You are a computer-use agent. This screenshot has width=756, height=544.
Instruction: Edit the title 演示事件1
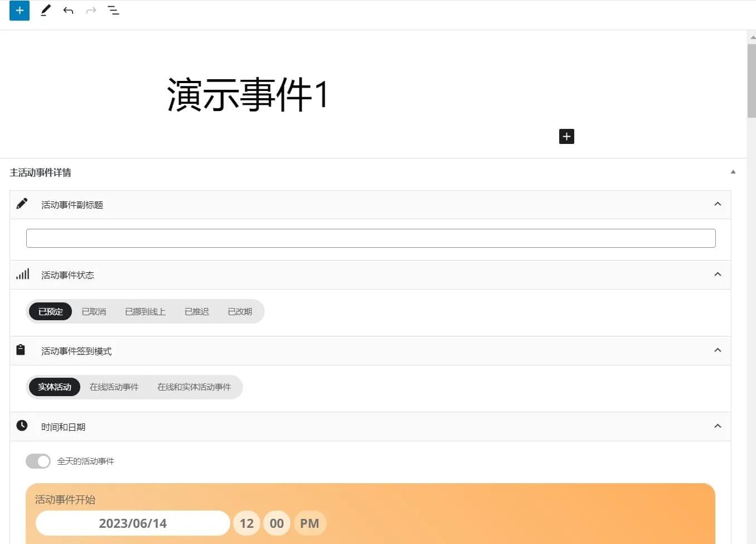pos(248,94)
